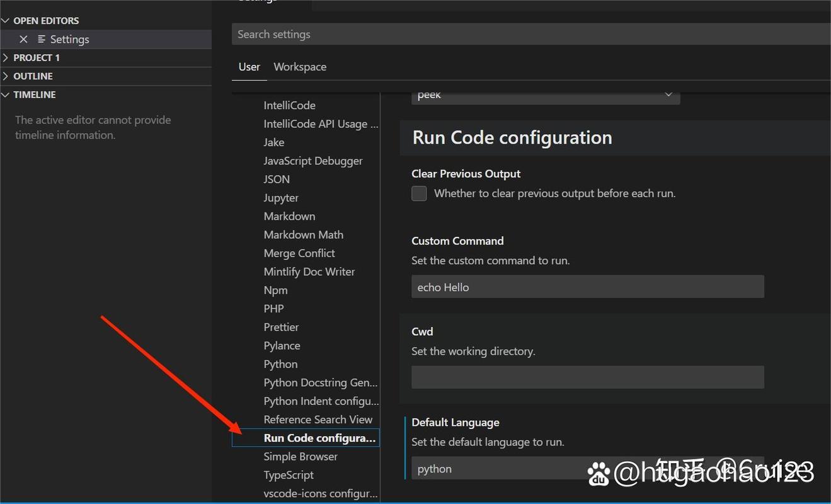Open Pylance settings

pos(282,346)
